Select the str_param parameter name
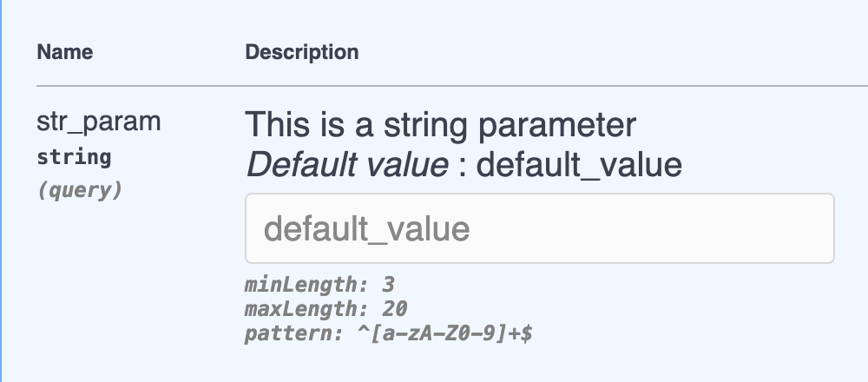The image size is (868, 382). coord(98,122)
